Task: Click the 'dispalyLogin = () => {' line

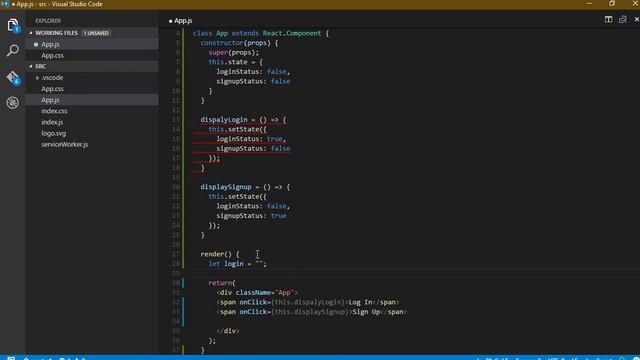Action: click(243, 120)
